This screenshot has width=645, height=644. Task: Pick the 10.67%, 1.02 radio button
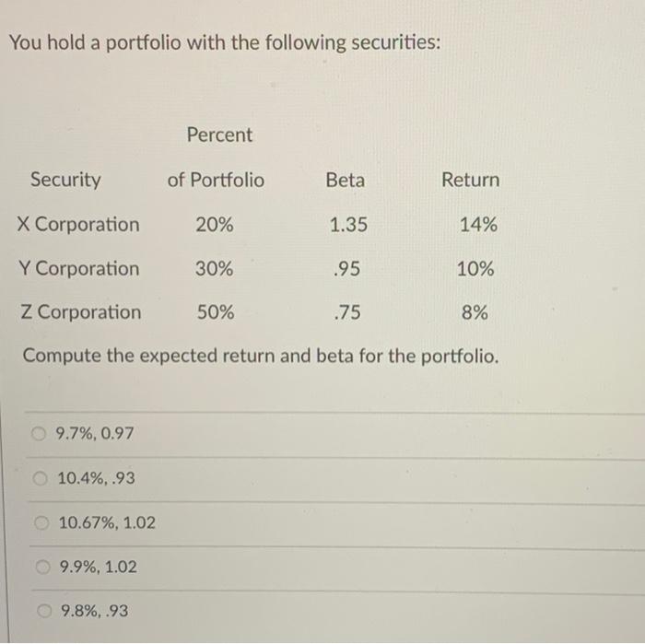[x=41, y=522]
